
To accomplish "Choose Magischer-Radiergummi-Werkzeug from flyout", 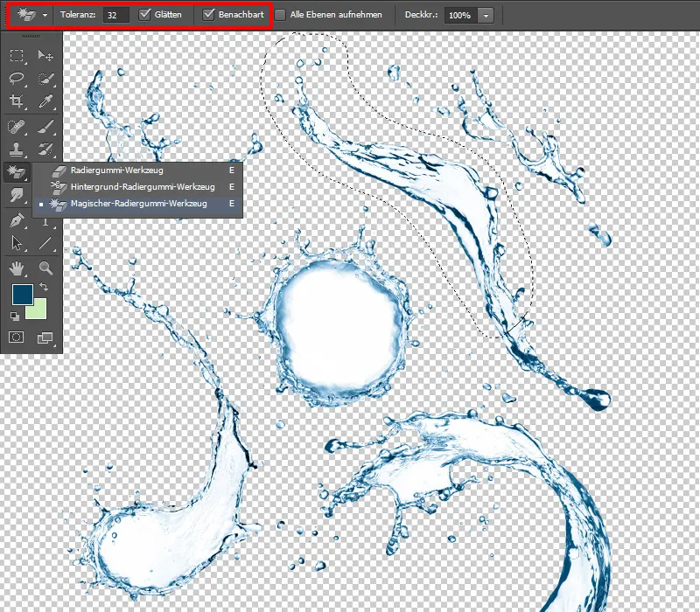I will (138, 204).
